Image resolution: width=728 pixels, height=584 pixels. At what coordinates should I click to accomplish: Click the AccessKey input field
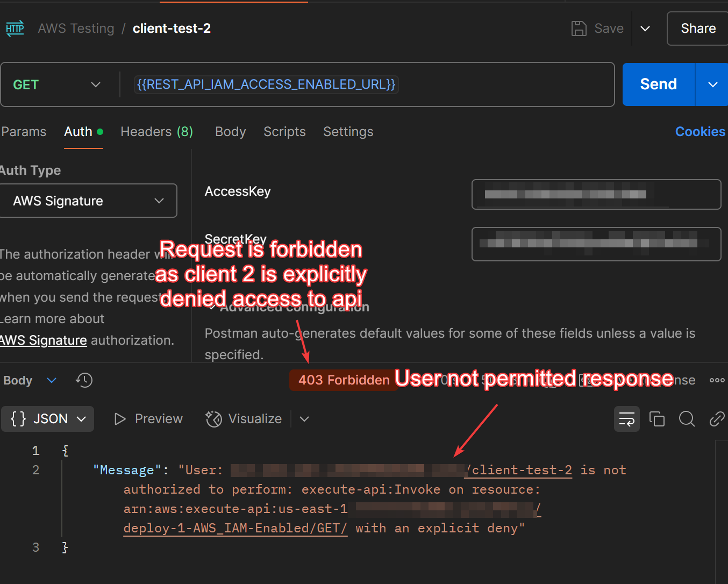pos(596,194)
